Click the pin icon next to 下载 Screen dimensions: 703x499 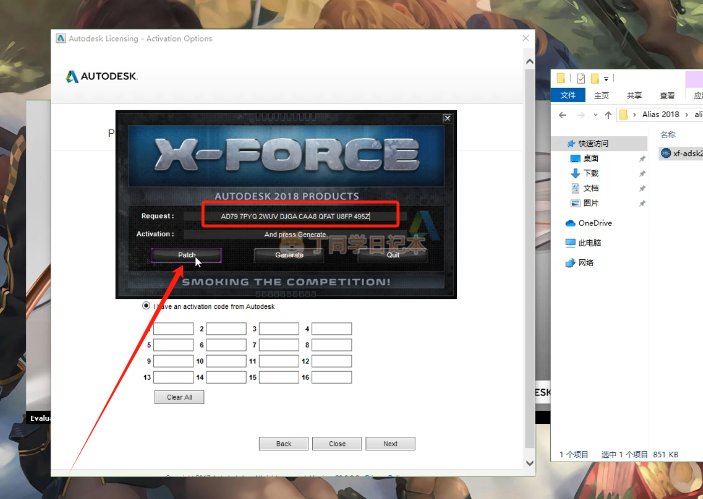(642, 174)
